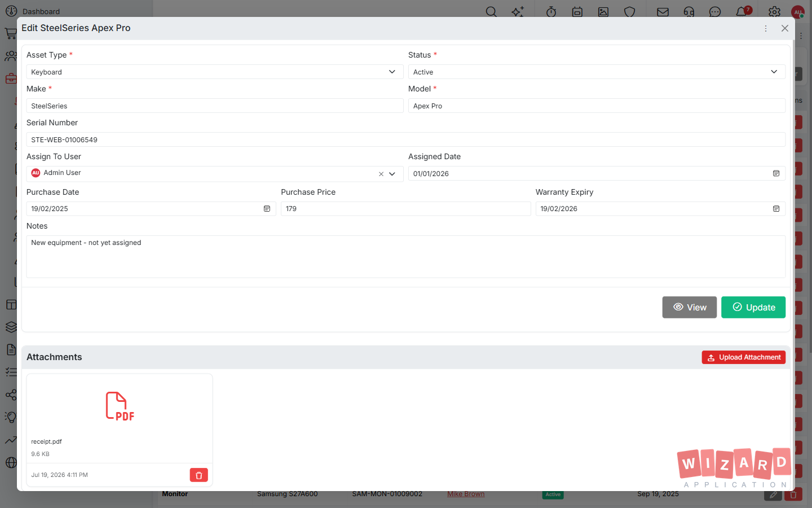Click the Purchase Date field value
This screenshot has width=812, height=508.
pos(50,209)
